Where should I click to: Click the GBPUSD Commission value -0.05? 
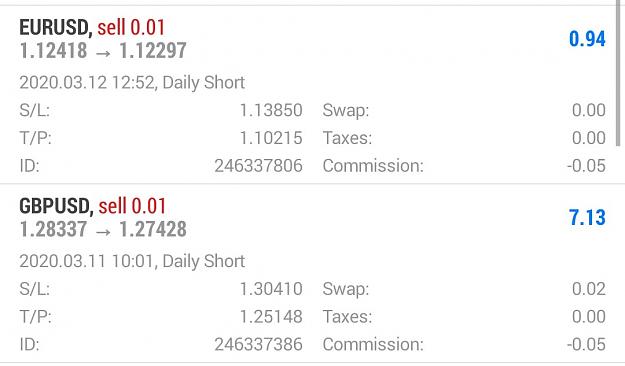tap(586, 344)
